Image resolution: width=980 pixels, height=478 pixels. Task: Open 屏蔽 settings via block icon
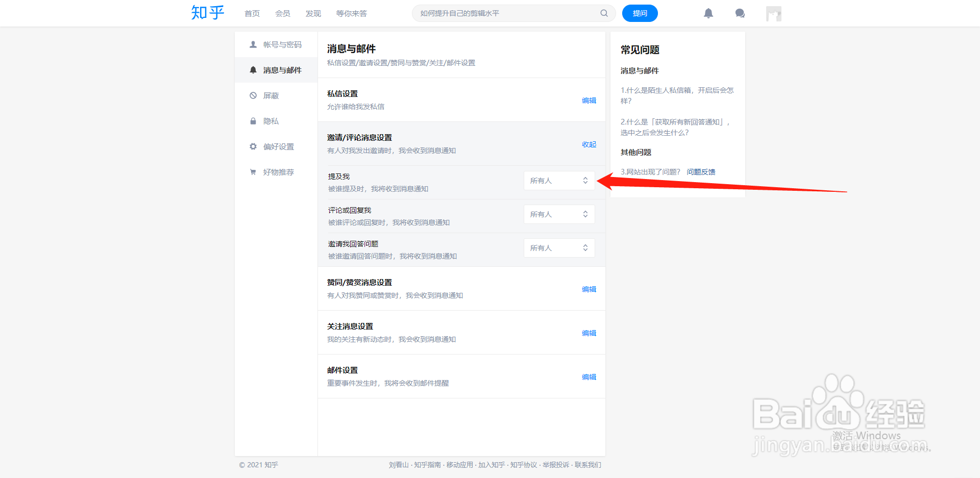(253, 95)
